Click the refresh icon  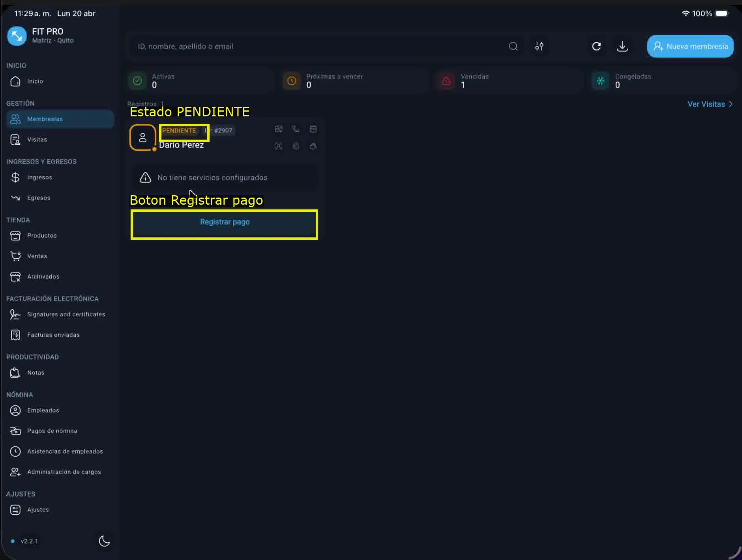click(596, 47)
